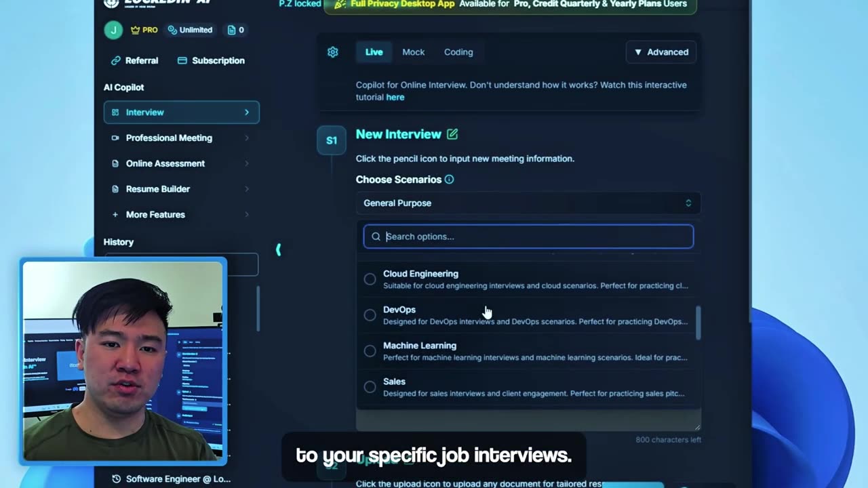Expand the Advanced options dropdown
Image resolution: width=868 pixels, height=488 pixels.
tap(661, 52)
